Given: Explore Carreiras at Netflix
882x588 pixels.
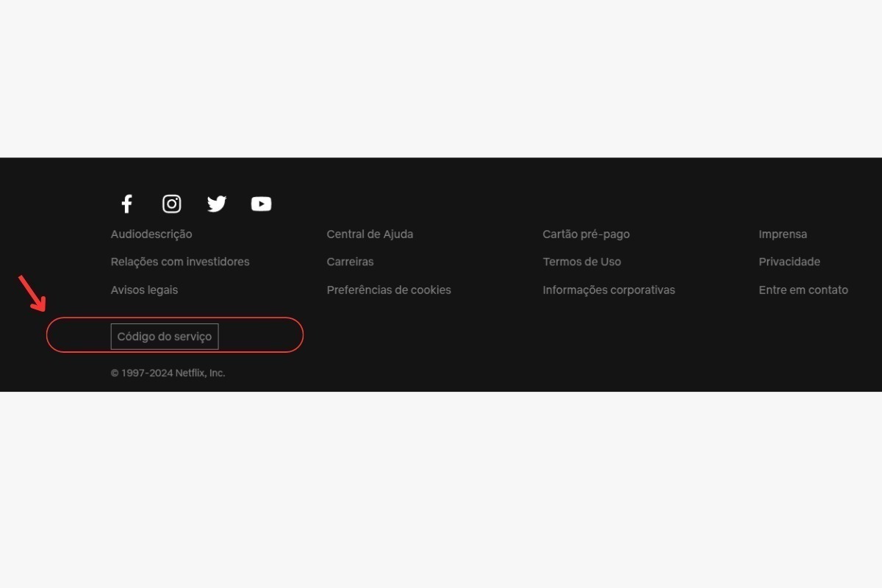Looking at the screenshot, I should click(350, 262).
